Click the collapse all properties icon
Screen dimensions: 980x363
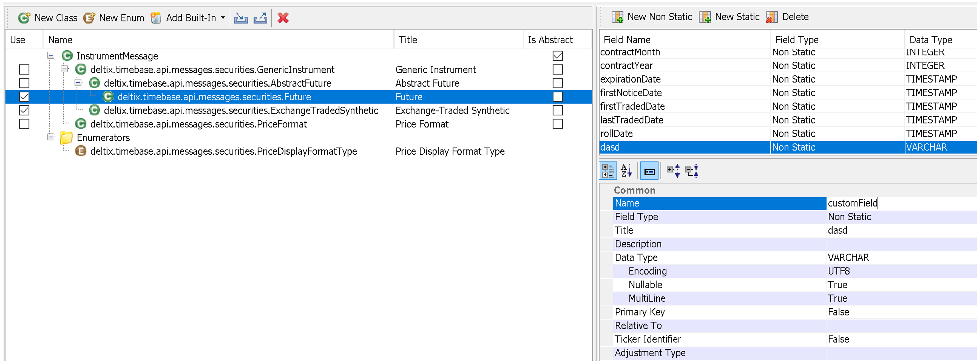[692, 171]
